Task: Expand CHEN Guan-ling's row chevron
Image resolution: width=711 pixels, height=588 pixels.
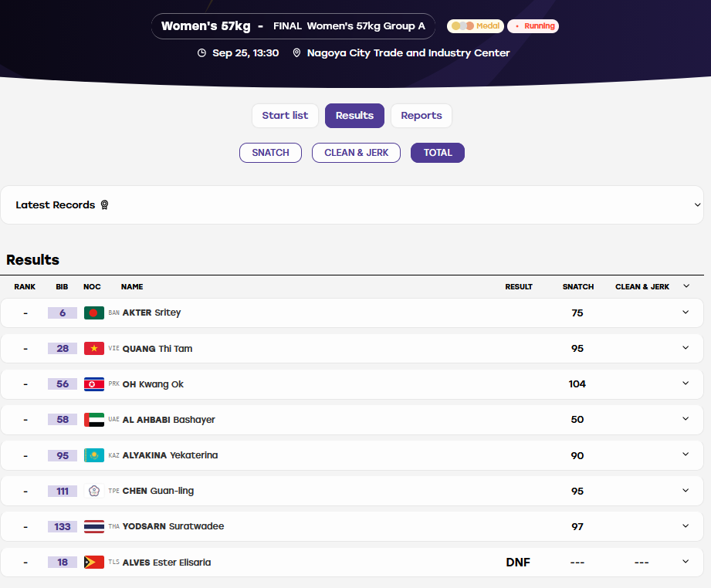Action: tap(686, 491)
